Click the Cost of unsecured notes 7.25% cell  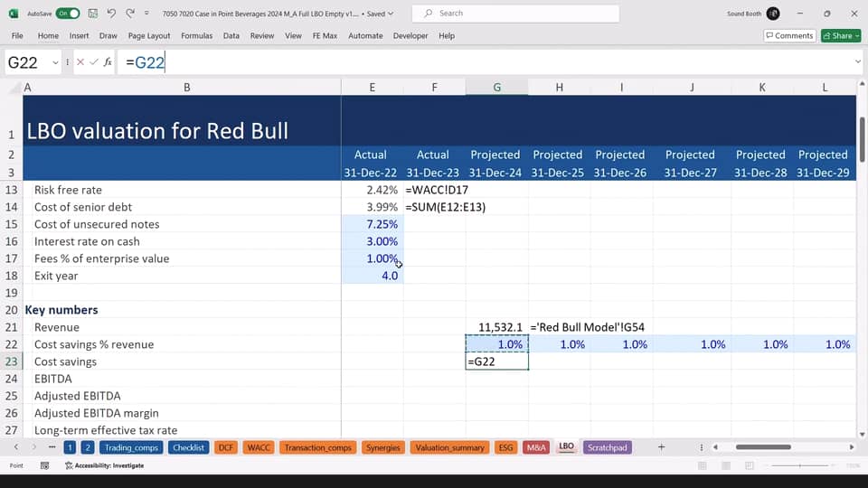[x=372, y=224]
